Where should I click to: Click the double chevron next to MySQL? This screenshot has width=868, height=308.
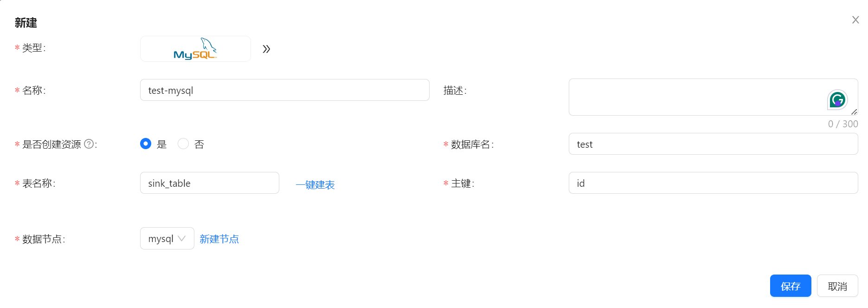coord(266,49)
